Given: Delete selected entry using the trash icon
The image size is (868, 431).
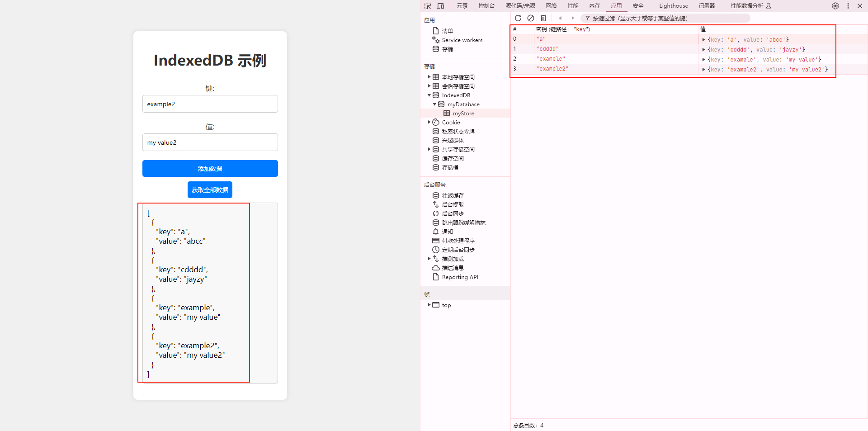Looking at the screenshot, I should [x=543, y=18].
